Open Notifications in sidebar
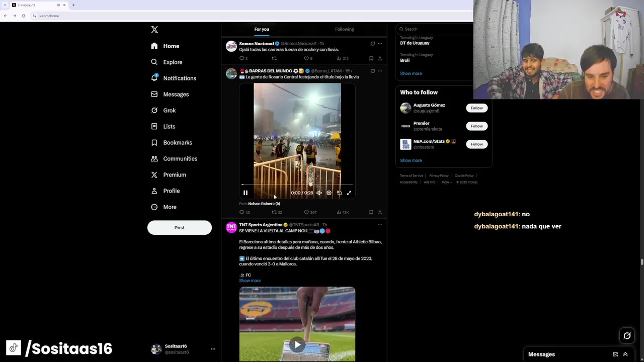This screenshot has height=362, width=644. [x=174, y=78]
